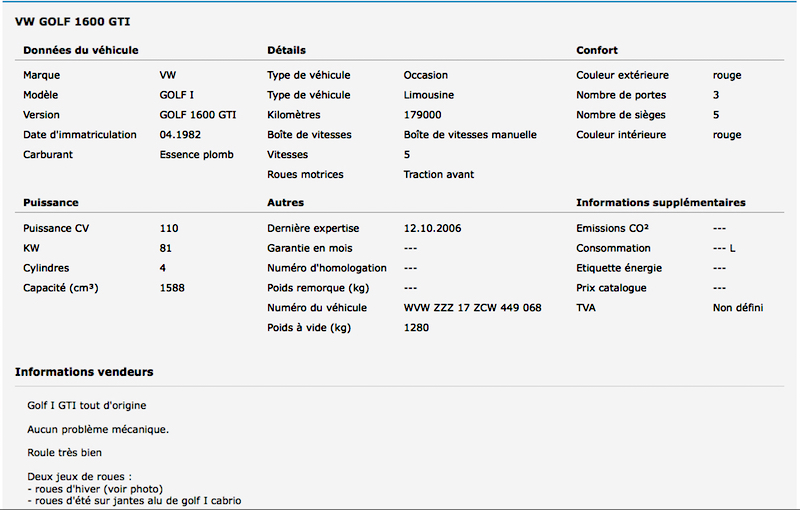Click the 'Informations supplémentaires' heading
Image resolution: width=800 pixels, height=510 pixels.
point(661,202)
